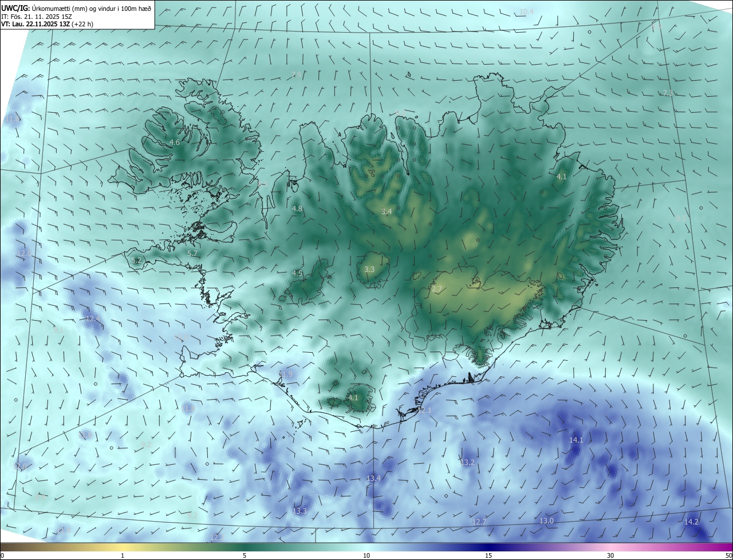Click the 5.2 value label on the map
Screen dimensions: 733x560
[x=136, y=261]
